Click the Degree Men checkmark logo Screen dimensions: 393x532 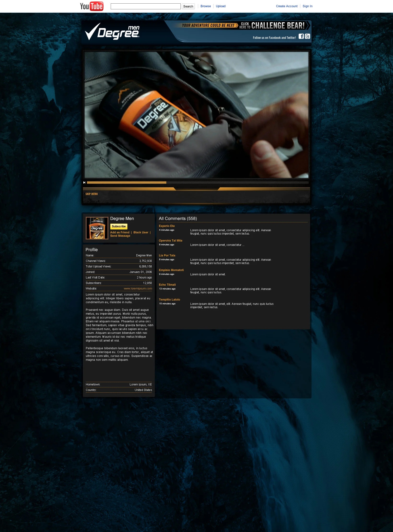112,31
